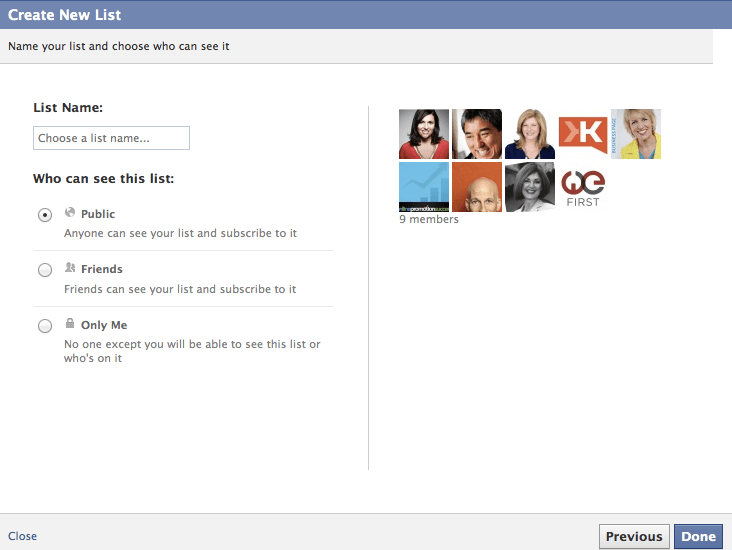The width and height of the screenshot is (732, 550).
Task: Click the globe icon beside Public
Action: click(70, 212)
